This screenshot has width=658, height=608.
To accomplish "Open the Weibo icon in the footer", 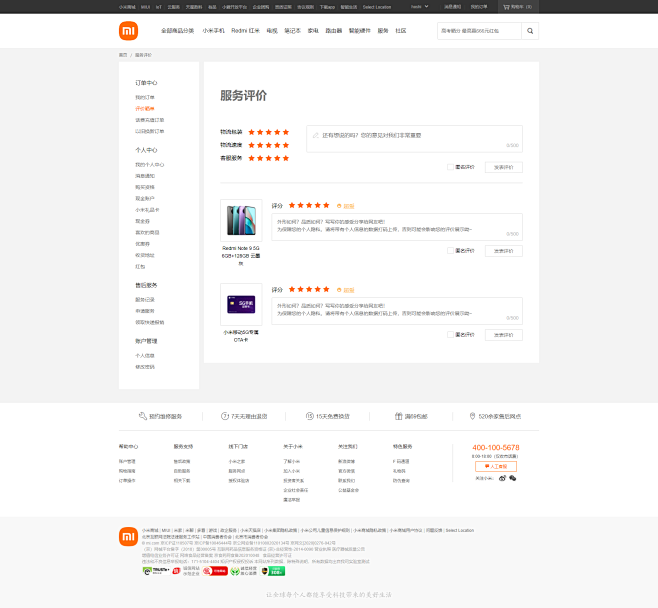I will click(x=502, y=478).
